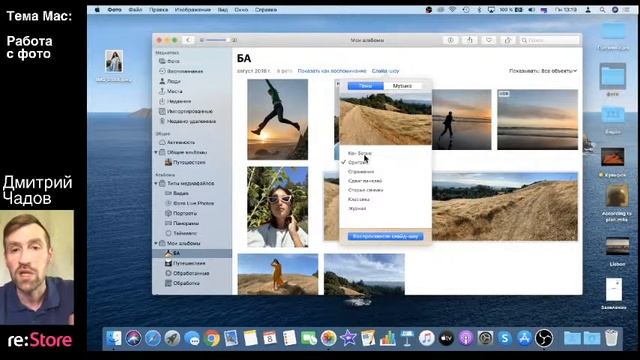Open the Файл menu

(x=135, y=10)
